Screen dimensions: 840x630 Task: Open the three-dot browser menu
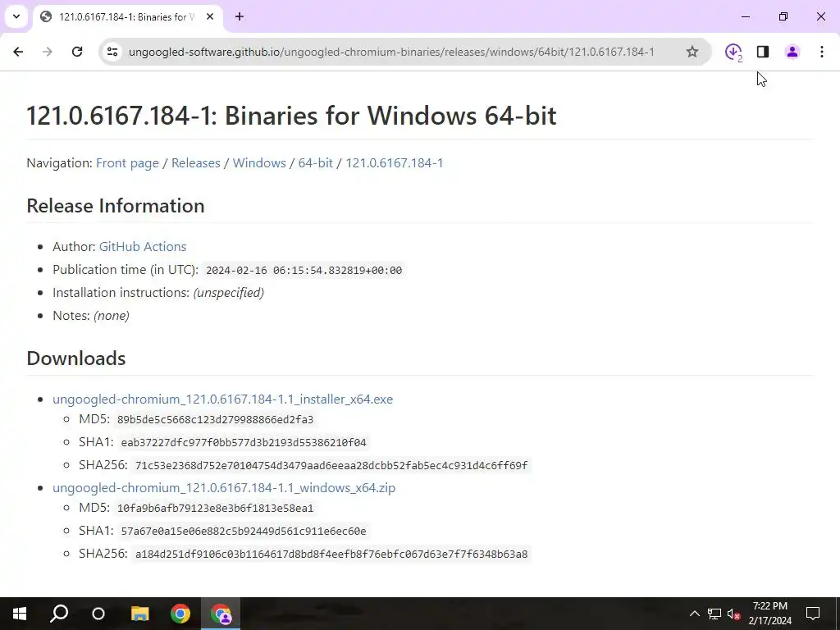click(822, 52)
